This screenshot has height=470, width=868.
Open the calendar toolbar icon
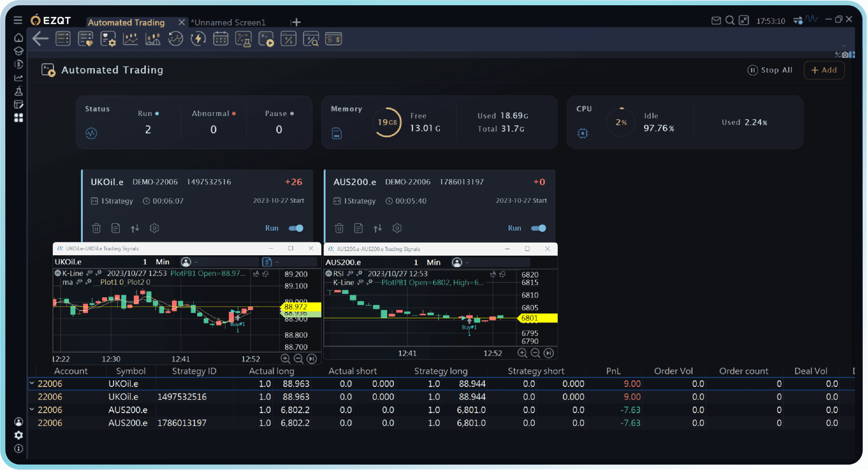coord(221,39)
